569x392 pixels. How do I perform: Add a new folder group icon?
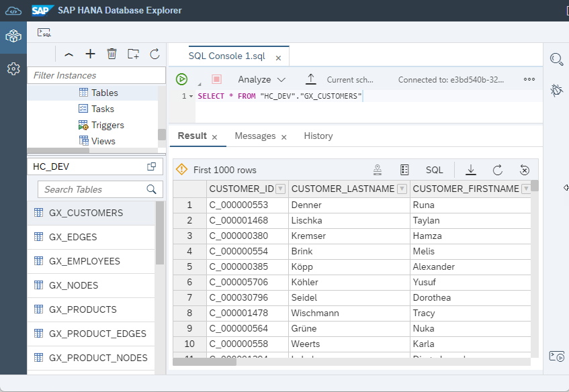(134, 54)
